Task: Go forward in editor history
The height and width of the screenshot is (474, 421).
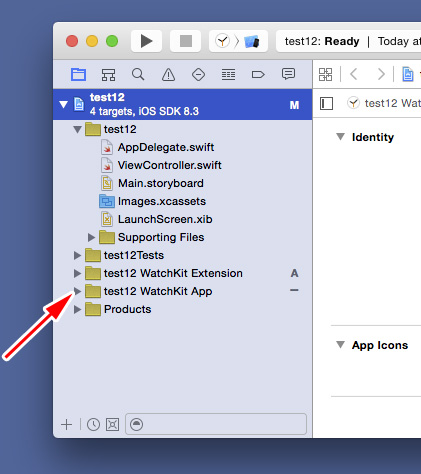Action: pos(381,74)
